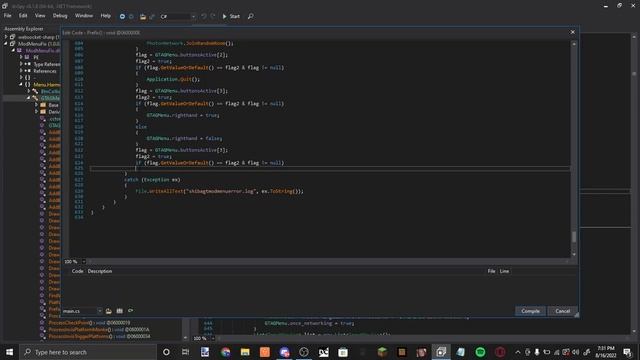Select the ModMenuFix.dll module node

pos(42,50)
